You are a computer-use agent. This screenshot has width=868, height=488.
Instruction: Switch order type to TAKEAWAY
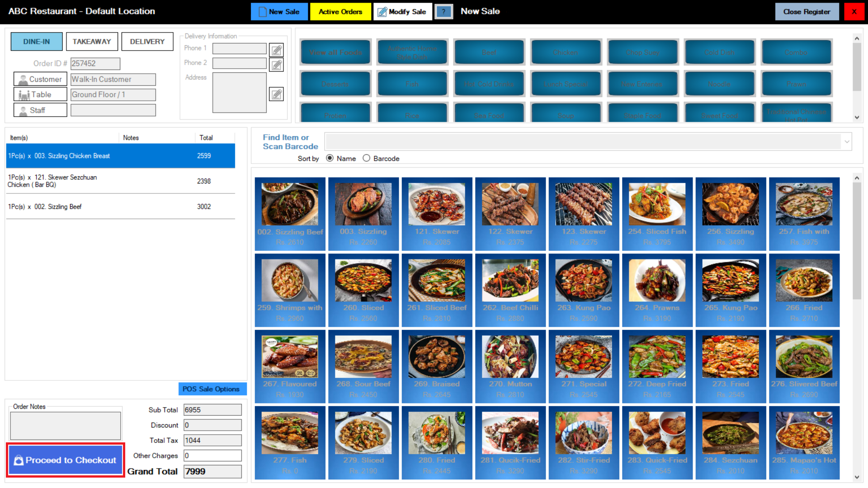pyautogui.click(x=92, y=42)
